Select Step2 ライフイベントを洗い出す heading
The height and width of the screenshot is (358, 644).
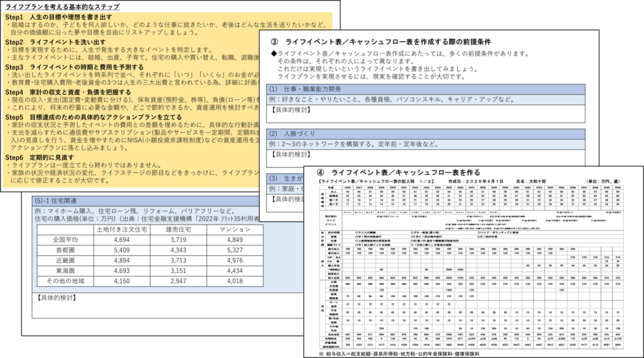pos(55,42)
